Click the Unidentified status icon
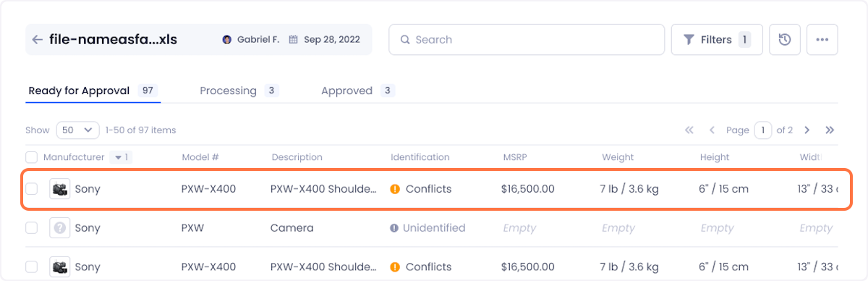868x281 pixels. (x=394, y=228)
